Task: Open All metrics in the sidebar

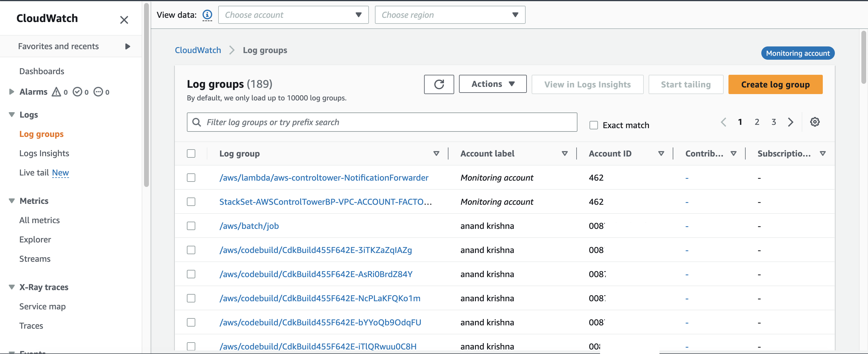Action: coord(39,220)
